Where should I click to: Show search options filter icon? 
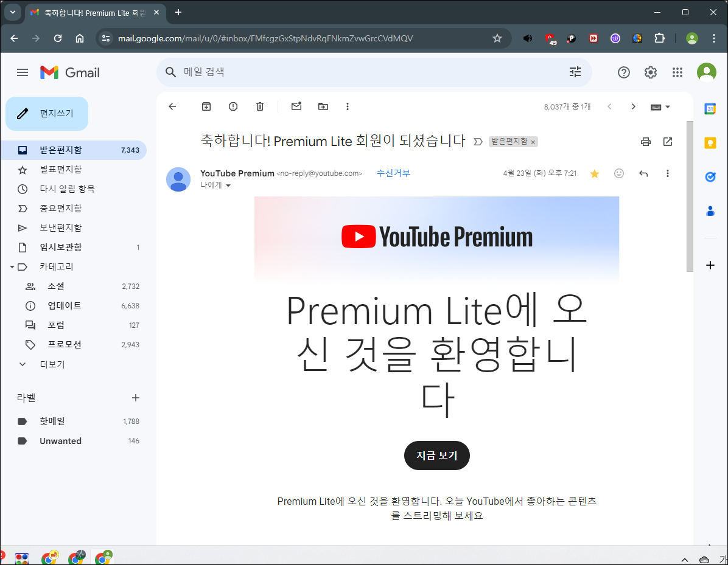coord(575,72)
